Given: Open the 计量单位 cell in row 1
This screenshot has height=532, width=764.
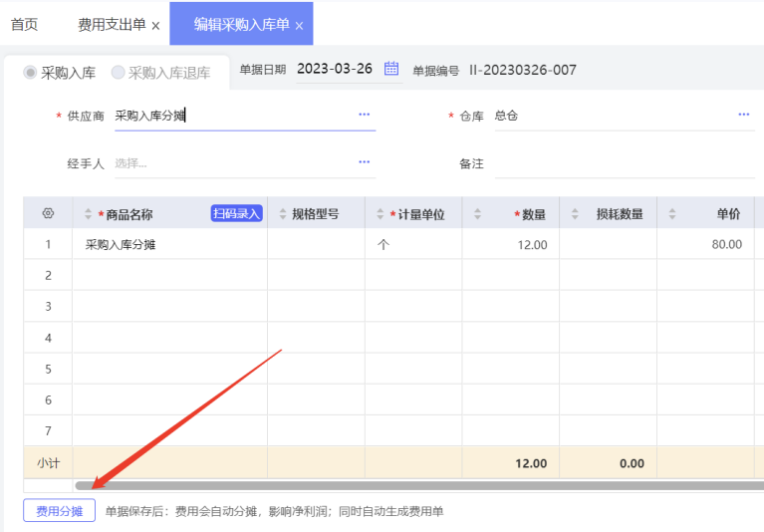Looking at the screenshot, I should click(x=412, y=244).
